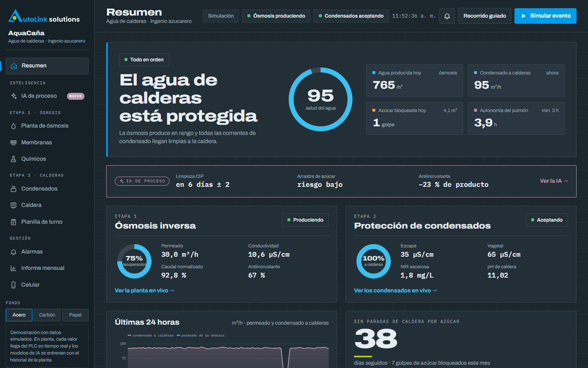Viewport: 588px width, 368px height.
Task: Click the condensado a calderas legend entry
Action: click(x=151, y=336)
